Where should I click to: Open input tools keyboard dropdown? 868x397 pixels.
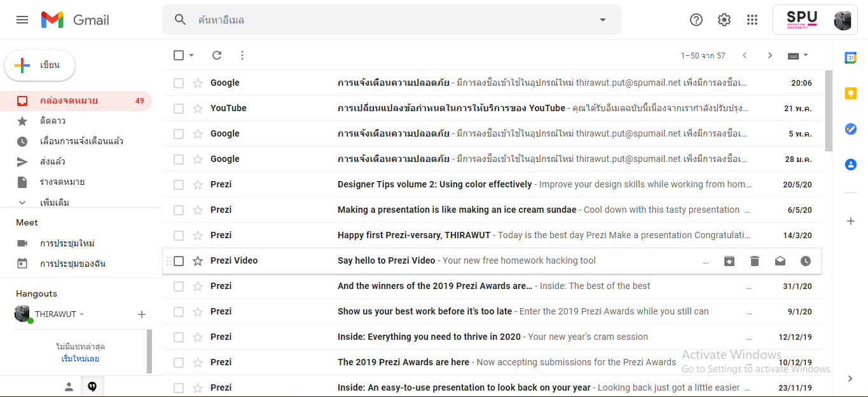pos(798,55)
